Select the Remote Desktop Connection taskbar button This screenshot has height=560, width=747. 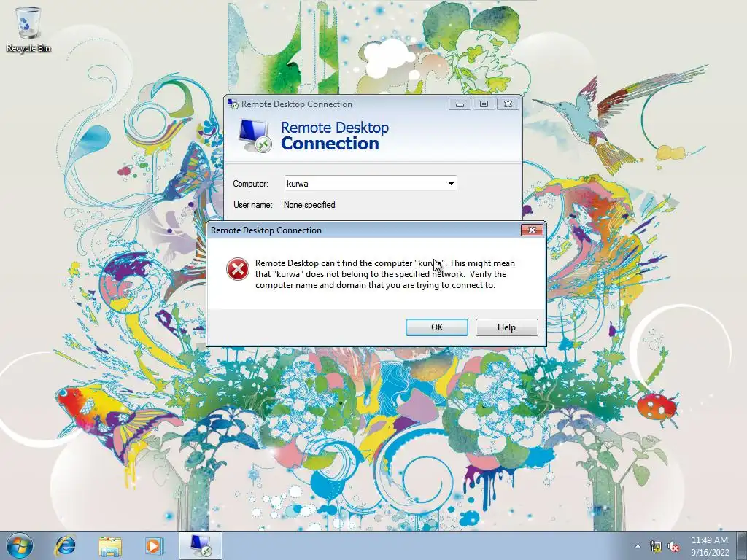pos(201,545)
